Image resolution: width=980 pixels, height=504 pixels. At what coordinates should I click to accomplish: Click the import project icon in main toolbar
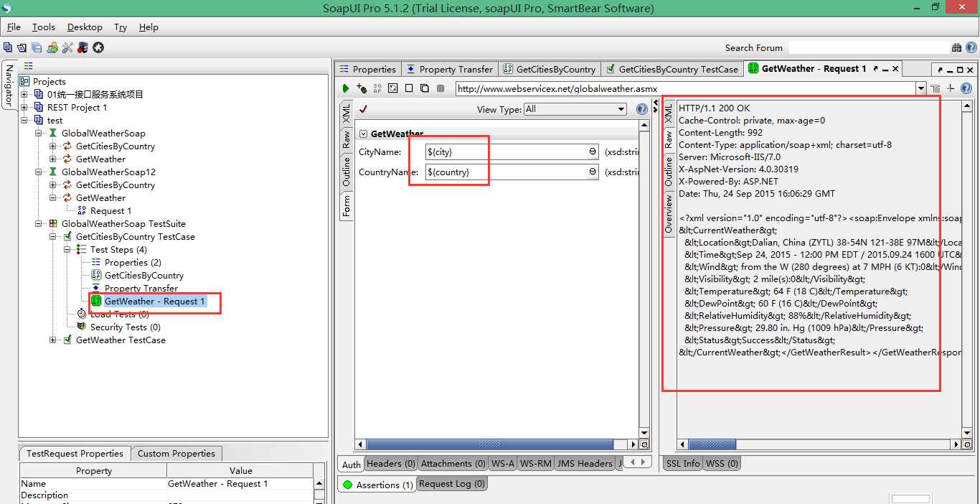click(22, 47)
